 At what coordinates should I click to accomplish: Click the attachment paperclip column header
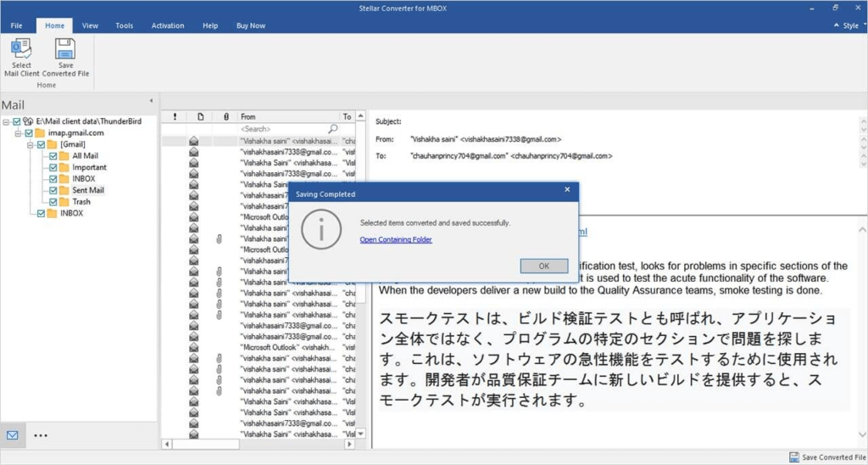[x=225, y=116]
